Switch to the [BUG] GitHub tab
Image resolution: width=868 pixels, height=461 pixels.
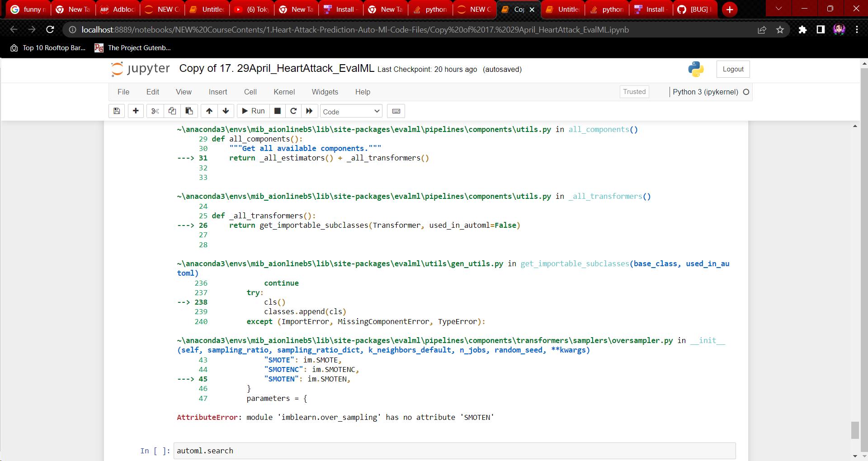(x=695, y=9)
